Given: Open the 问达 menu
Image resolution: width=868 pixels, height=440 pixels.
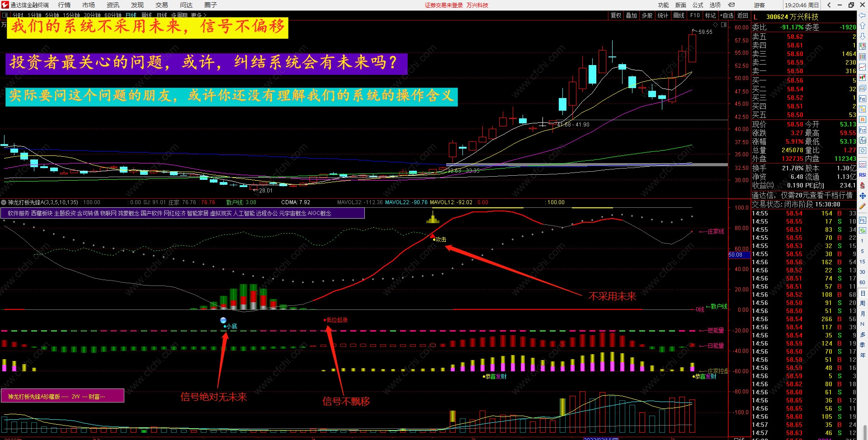Looking at the screenshot, I should click(x=186, y=5).
